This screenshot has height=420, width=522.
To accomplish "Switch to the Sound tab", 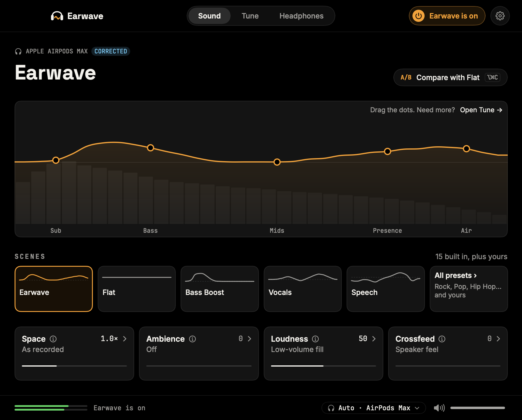I will pos(209,16).
